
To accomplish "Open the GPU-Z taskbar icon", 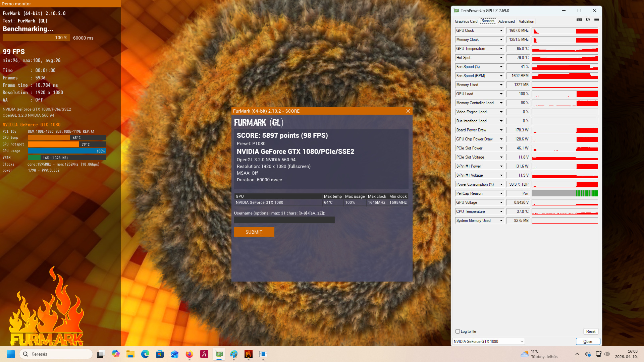I will click(x=219, y=354).
